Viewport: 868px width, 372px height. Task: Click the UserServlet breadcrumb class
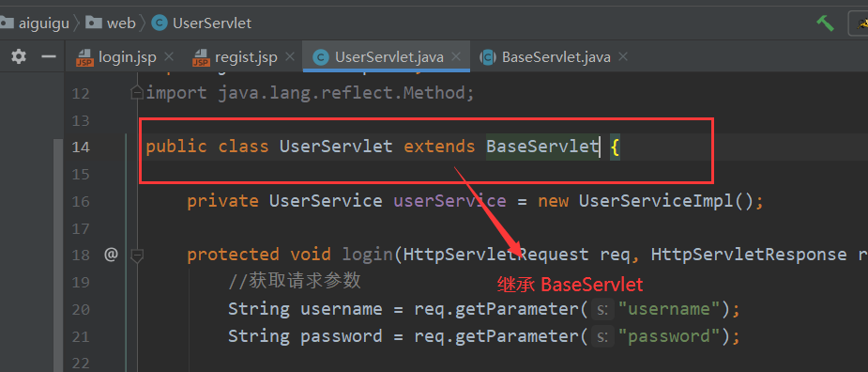pos(202,23)
